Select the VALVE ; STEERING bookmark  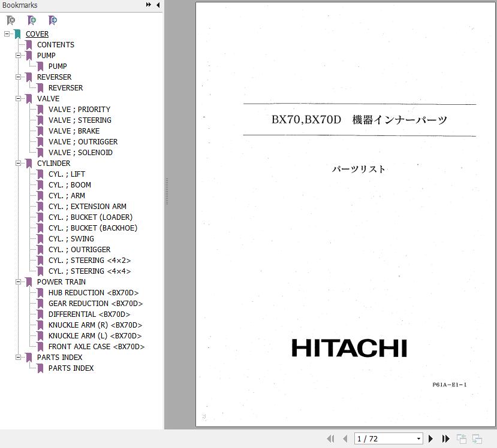pos(80,120)
